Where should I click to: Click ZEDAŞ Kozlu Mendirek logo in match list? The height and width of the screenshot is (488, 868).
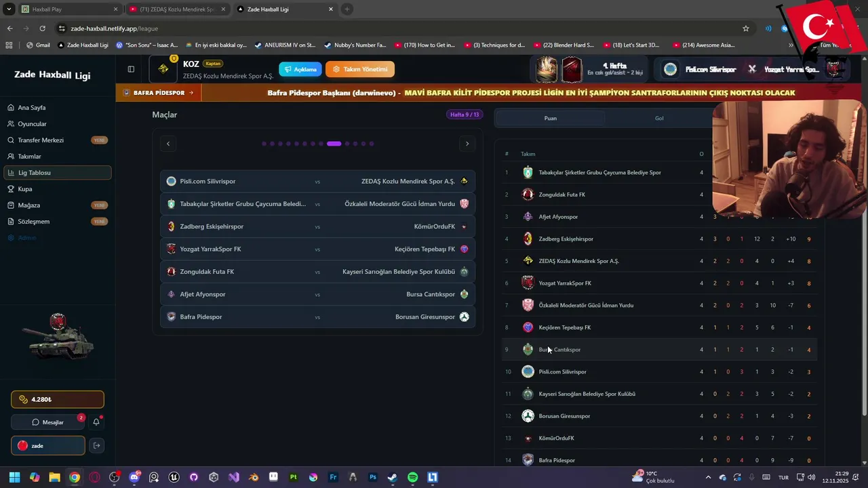tap(464, 181)
